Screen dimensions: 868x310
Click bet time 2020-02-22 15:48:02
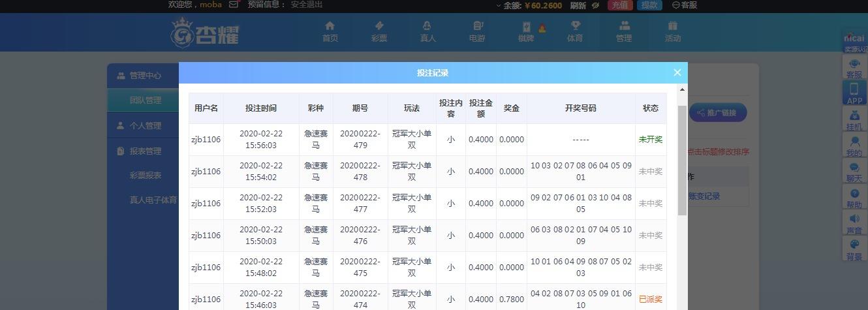261,268
